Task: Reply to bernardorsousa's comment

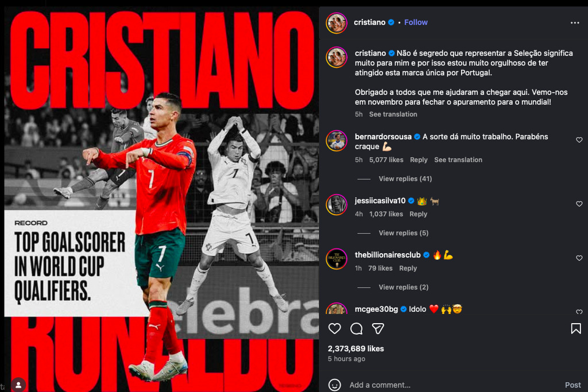Action: [419, 160]
